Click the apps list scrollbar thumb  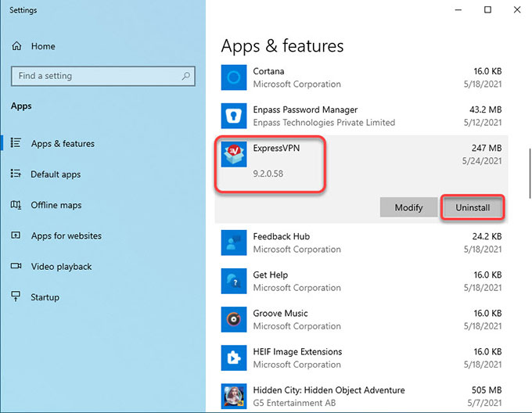coord(530,174)
